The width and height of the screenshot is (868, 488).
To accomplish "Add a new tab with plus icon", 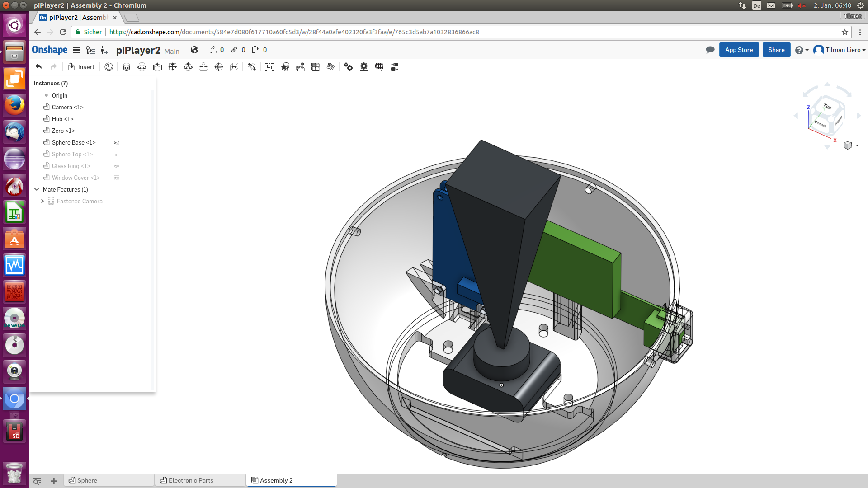I will 54,481.
